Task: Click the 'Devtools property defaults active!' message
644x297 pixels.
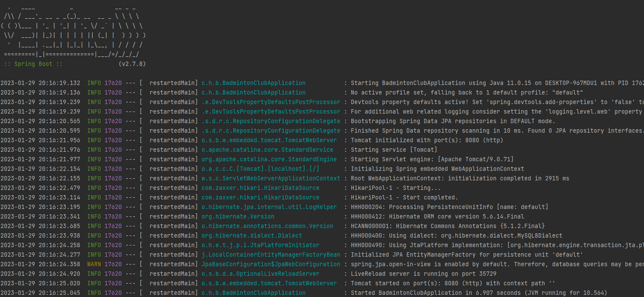Action: tap(497, 102)
